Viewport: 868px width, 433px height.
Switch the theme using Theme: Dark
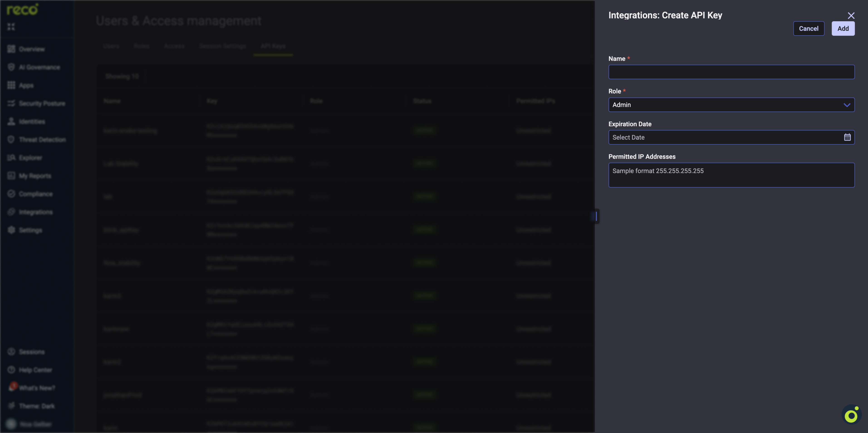coord(36,406)
